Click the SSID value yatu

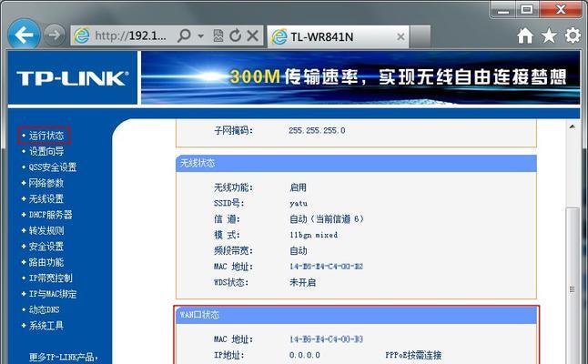(299, 203)
